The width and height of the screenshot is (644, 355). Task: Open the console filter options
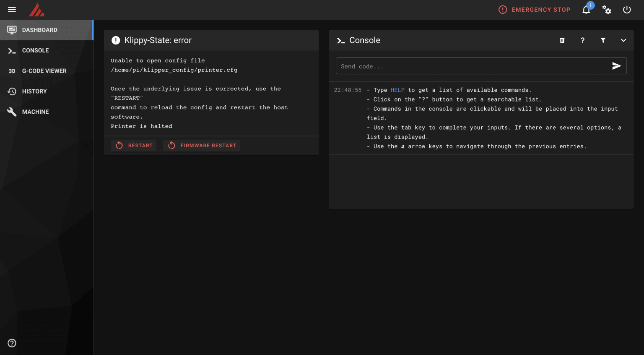pos(603,40)
